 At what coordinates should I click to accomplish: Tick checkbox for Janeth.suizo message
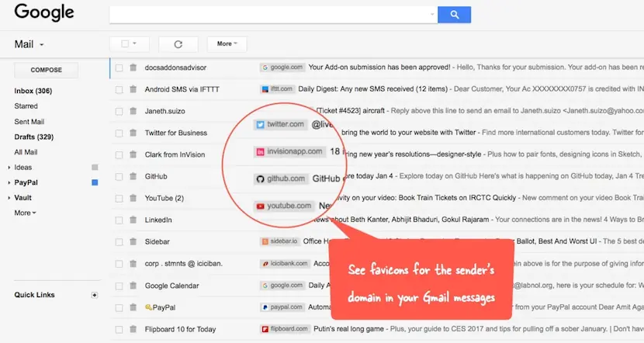pyautogui.click(x=119, y=111)
